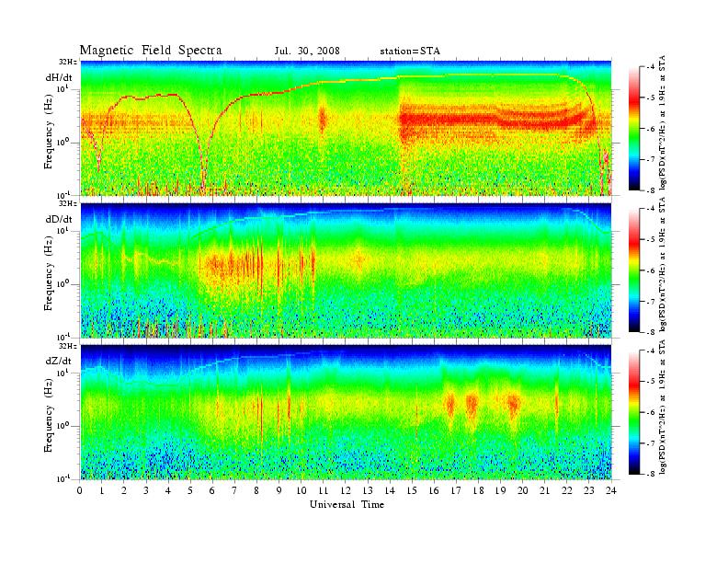
Task: Click the color scale bar beside the dD/dt panel
Action: 634,270
